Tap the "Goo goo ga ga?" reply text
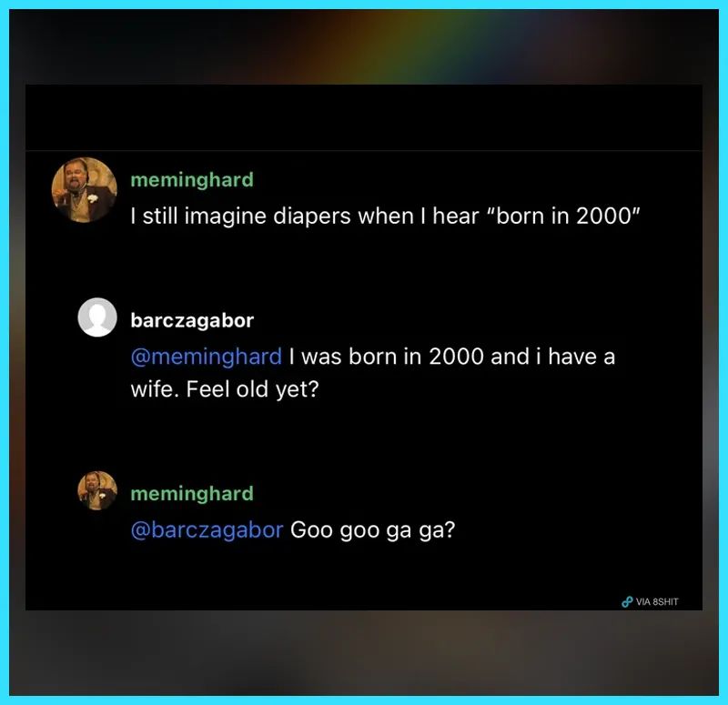This screenshot has height=705, width=728. click(x=373, y=529)
